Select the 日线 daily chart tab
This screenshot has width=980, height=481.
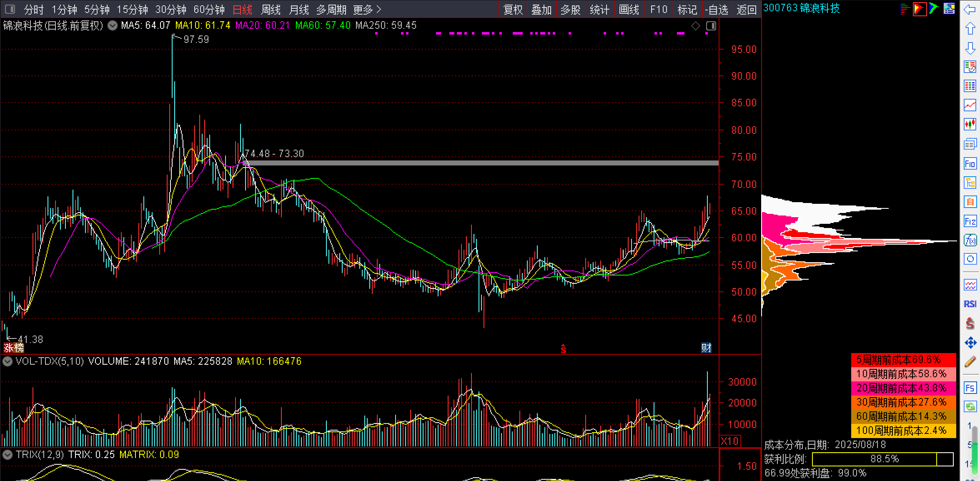point(243,9)
